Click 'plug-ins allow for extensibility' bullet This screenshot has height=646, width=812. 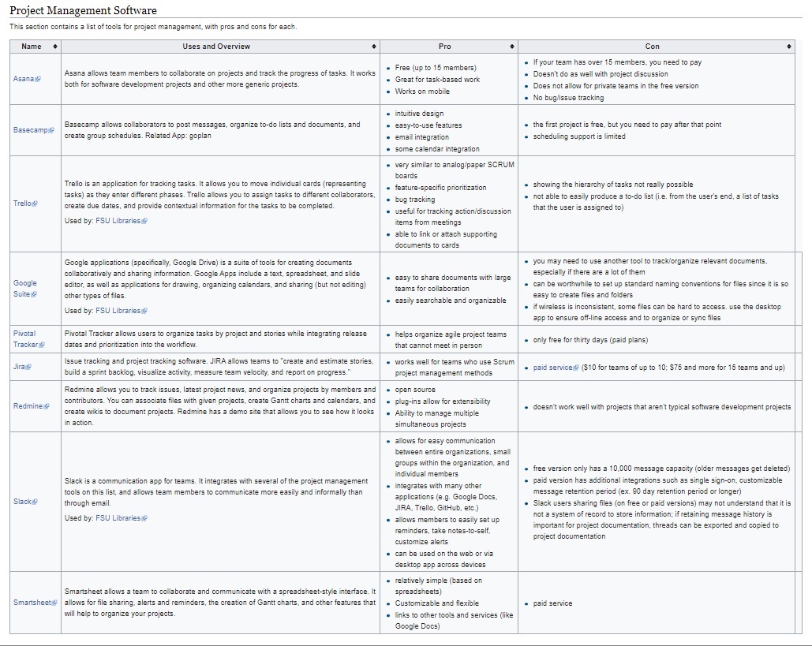(x=442, y=401)
